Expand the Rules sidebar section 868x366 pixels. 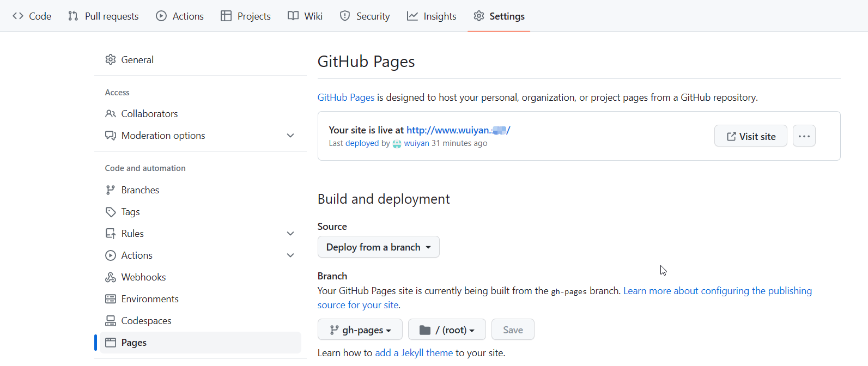pyautogui.click(x=290, y=234)
